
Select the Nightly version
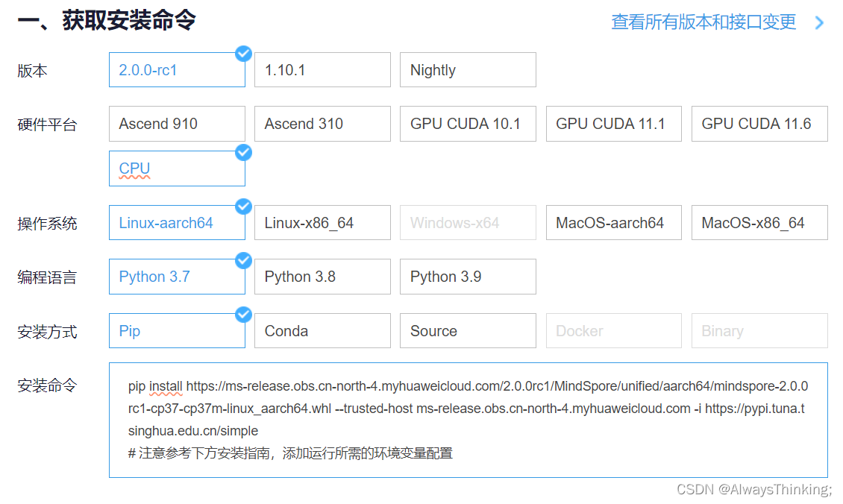pyautogui.click(x=468, y=70)
